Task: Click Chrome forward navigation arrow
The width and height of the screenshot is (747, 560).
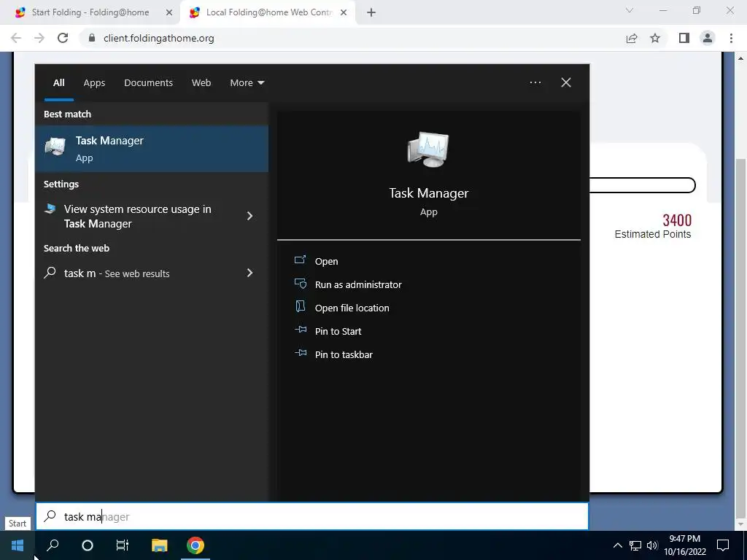Action: 39,38
